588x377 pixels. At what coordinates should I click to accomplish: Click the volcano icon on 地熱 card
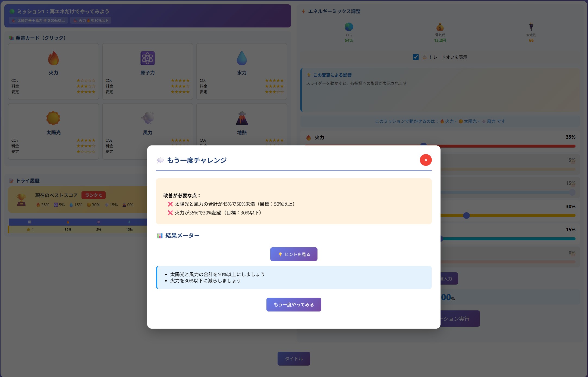tap(242, 118)
